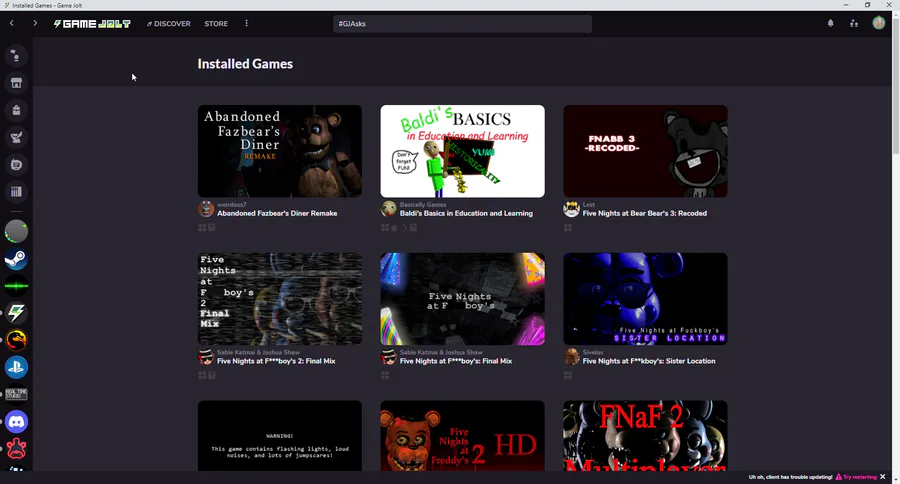Open the Discover page
900x484 pixels.
(x=168, y=24)
